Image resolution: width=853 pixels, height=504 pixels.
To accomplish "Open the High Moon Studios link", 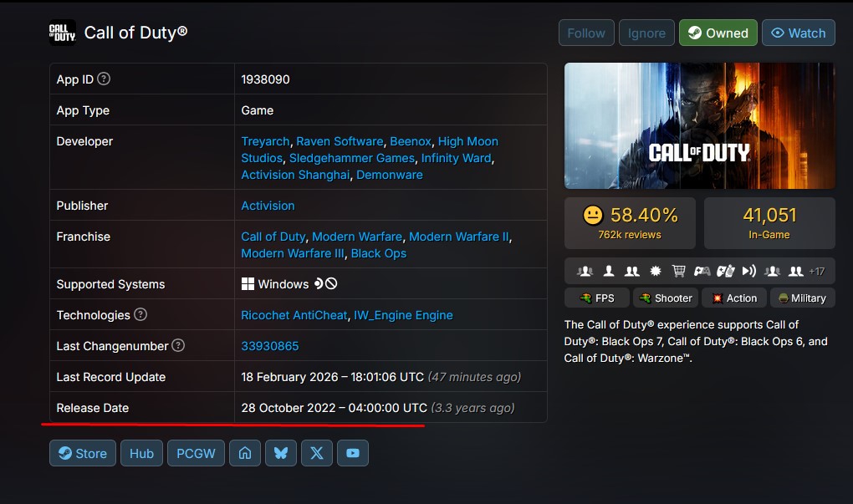I will [467, 141].
